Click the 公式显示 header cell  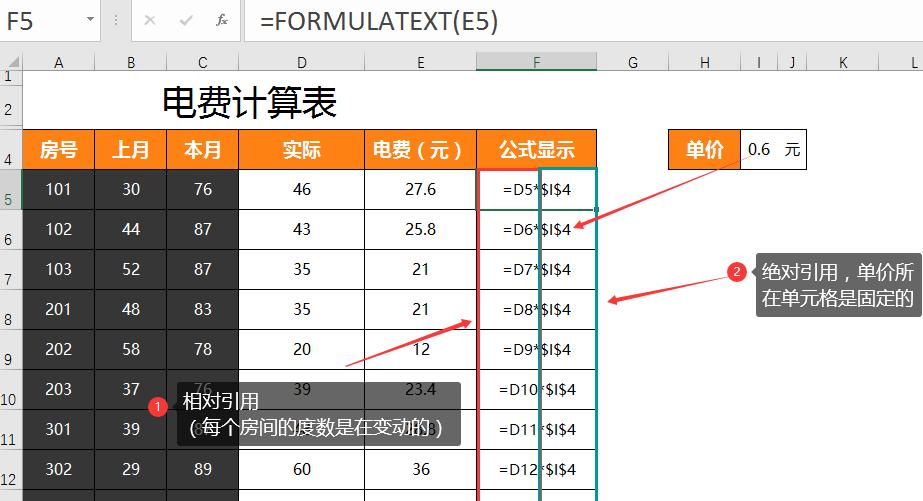(x=536, y=150)
